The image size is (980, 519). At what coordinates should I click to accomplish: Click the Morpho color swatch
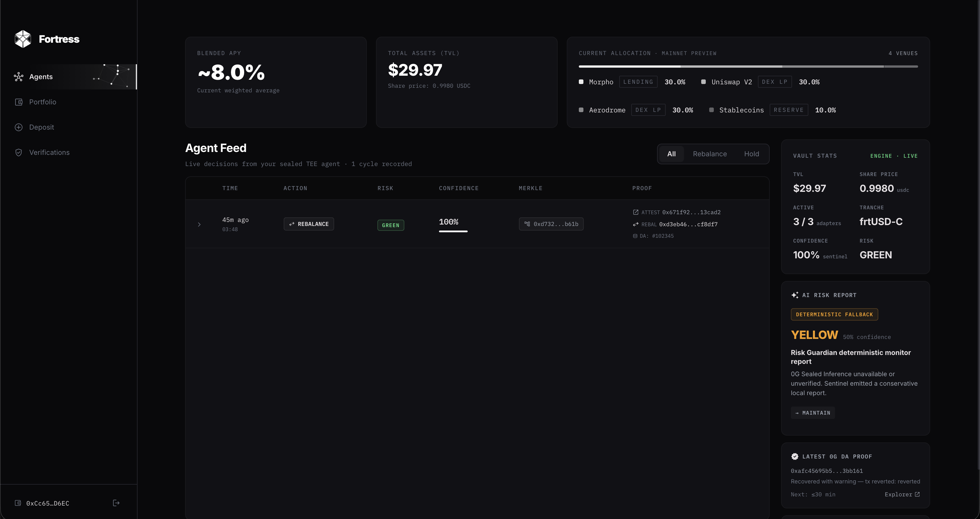(x=581, y=82)
